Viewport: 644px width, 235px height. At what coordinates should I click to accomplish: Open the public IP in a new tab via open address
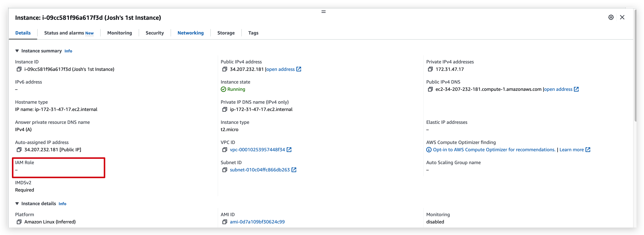click(x=281, y=69)
